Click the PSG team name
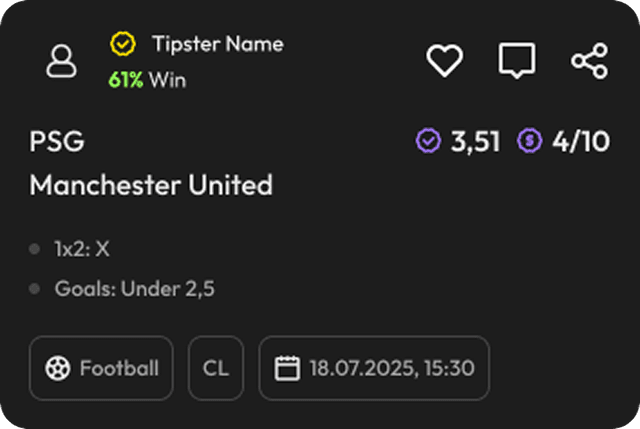The image size is (640, 429). pos(57,142)
